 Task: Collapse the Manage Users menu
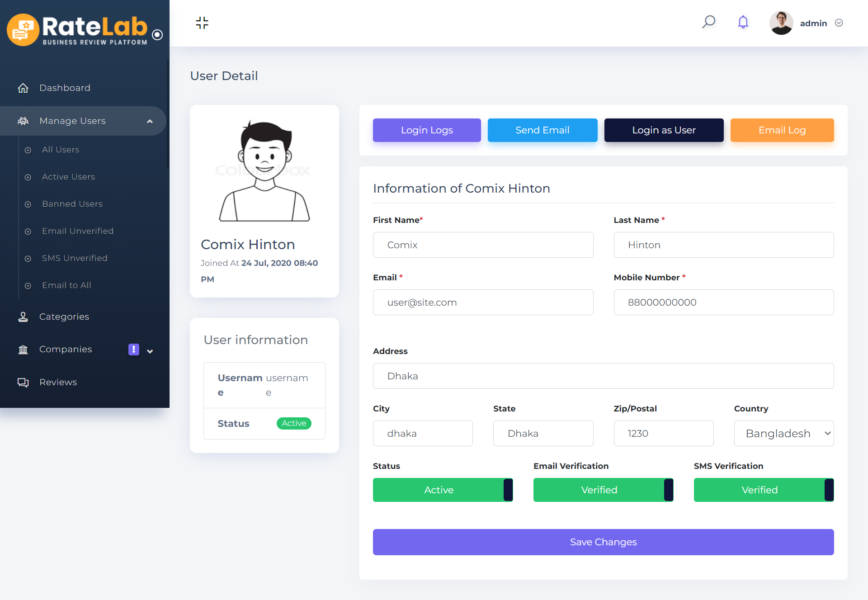[150, 121]
